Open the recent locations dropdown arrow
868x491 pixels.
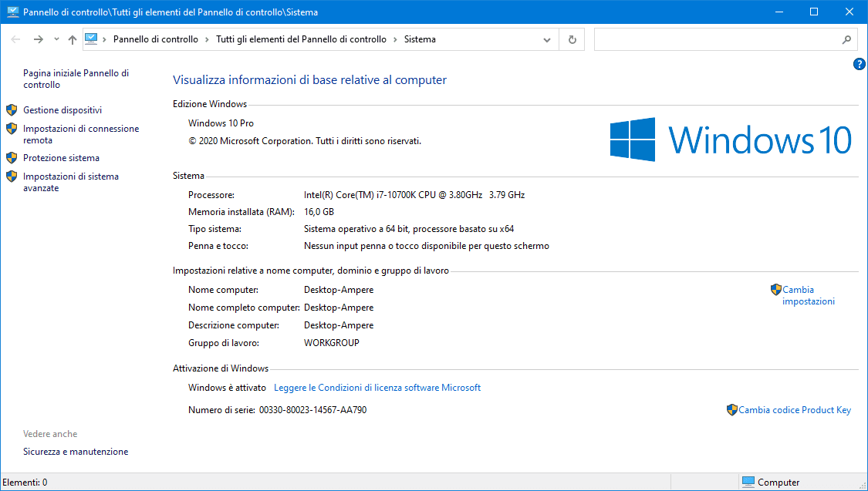[x=56, y=39]
